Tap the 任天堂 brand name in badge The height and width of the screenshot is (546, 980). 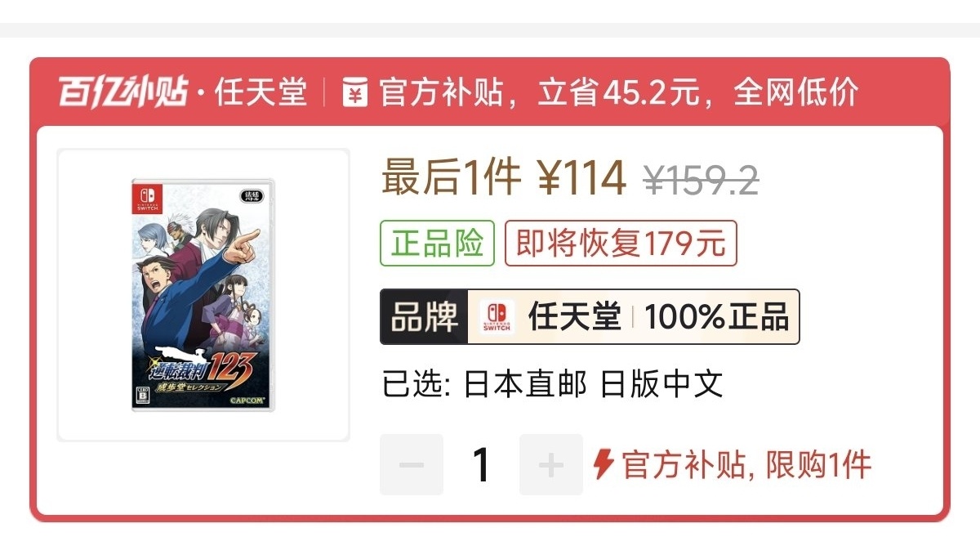pos(575,316)
